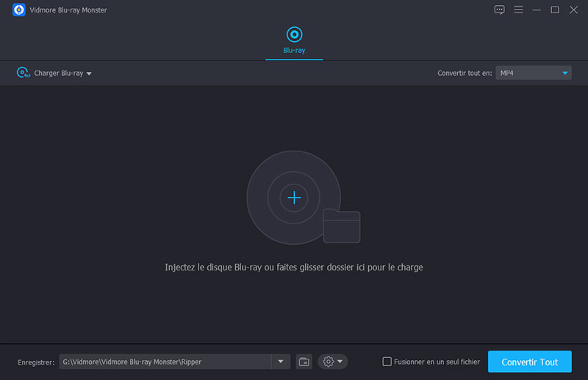Click the Charger Blu-ray disc icon
The height and width of the screenshot is (380, 588).
23,73
